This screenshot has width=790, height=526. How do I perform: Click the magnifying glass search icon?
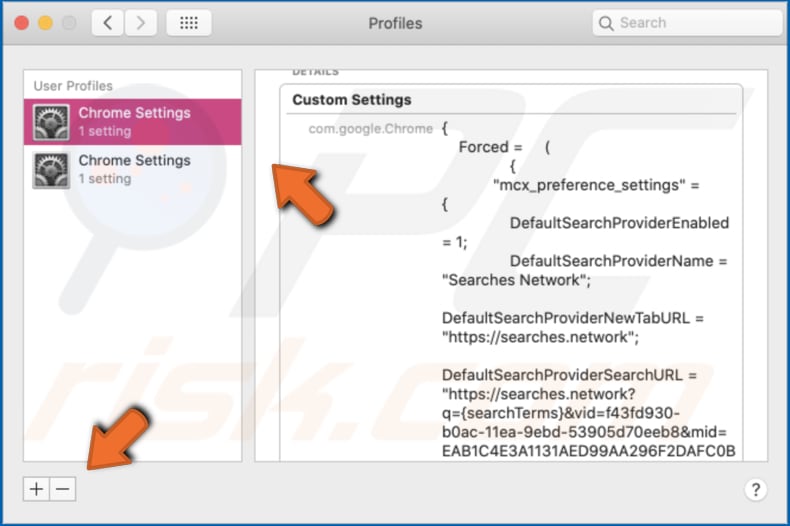point(606,23)
